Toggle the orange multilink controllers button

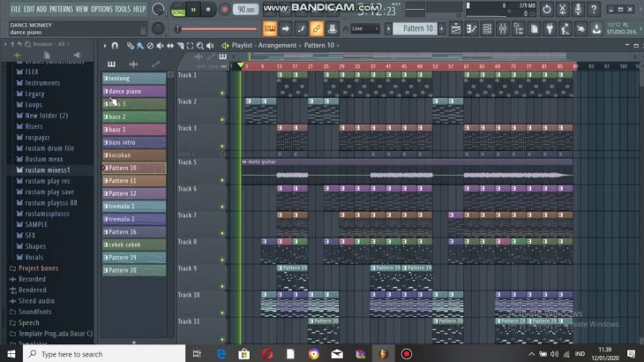tap(316, 29)
